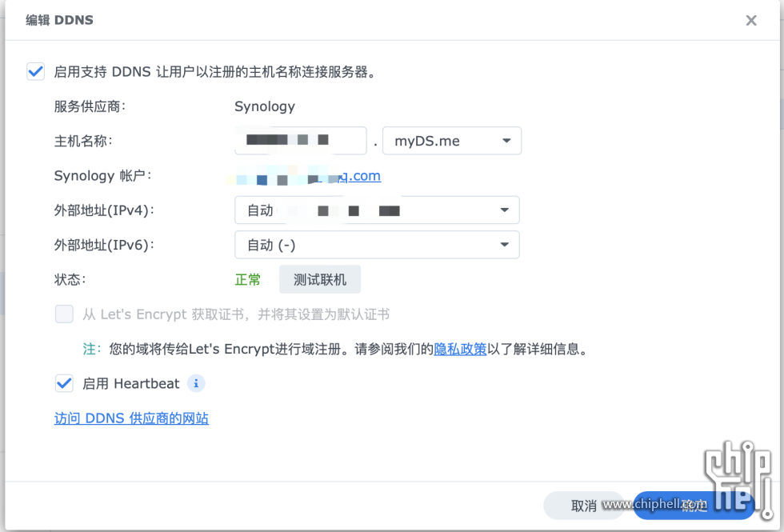Click the 测试联机 button
This screenshot has width=784, height=532.
pyautogui.click(x=320, y=279)
